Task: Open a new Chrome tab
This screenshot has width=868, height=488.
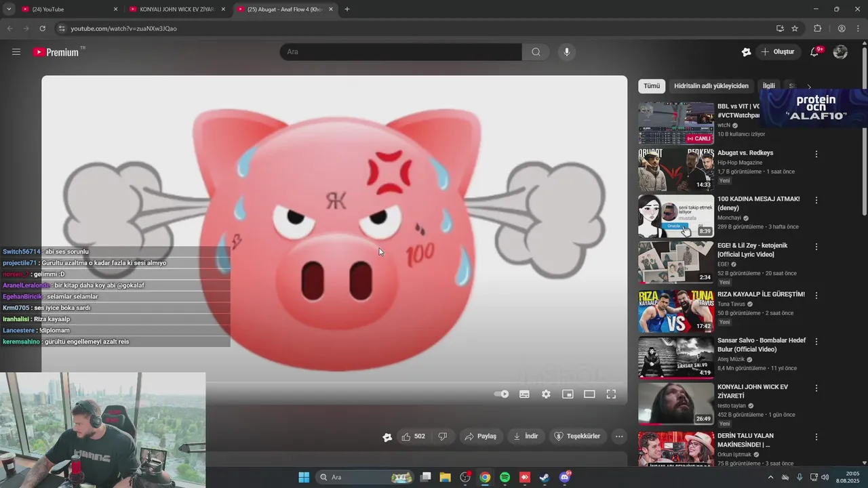Action: (347, 9)
